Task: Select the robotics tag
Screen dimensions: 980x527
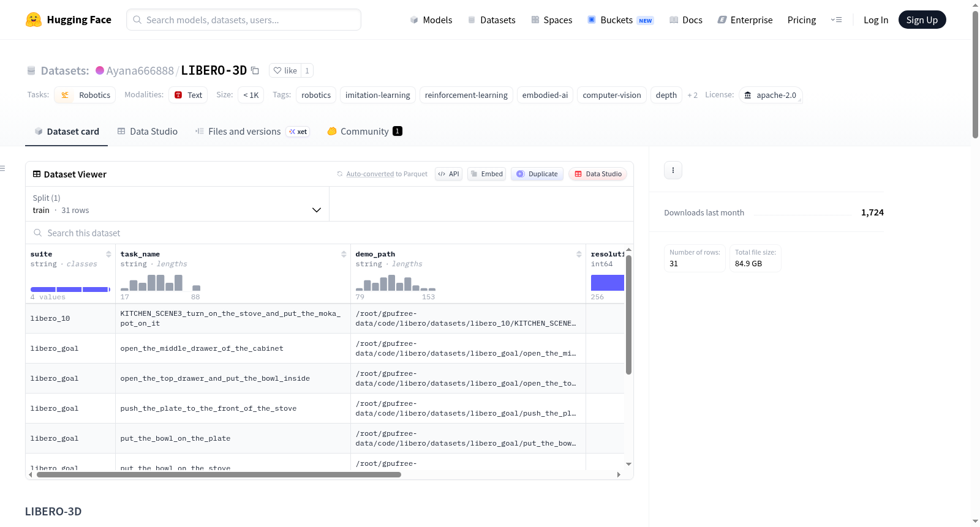Action: tap(316, 95)
